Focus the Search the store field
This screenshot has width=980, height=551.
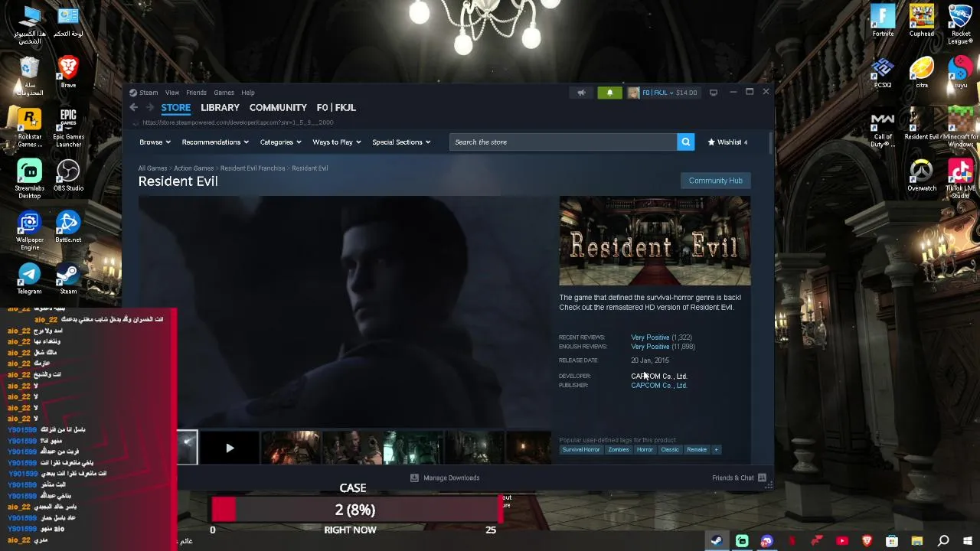click(x=563, y=142)
